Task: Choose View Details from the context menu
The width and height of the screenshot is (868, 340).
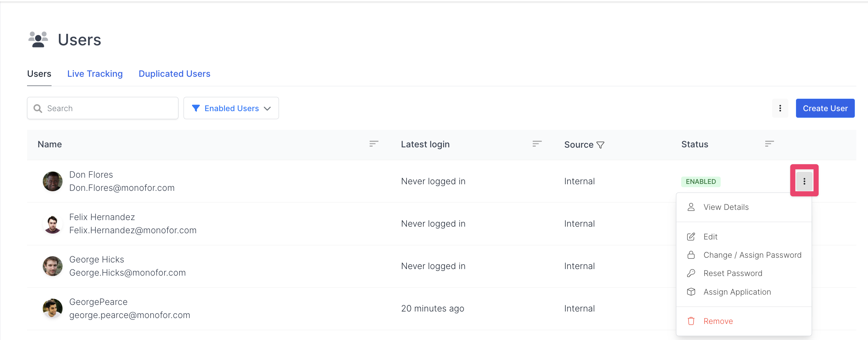Action: coord(726,207)
